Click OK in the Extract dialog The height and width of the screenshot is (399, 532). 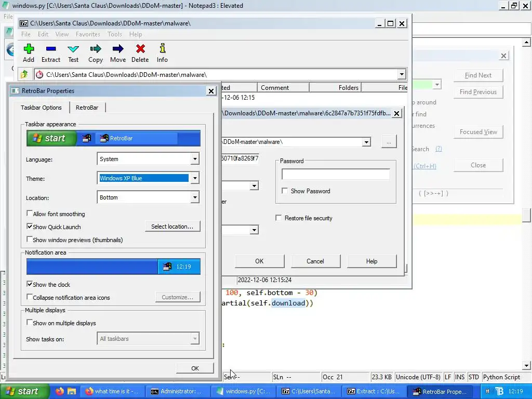coord(259,261)
